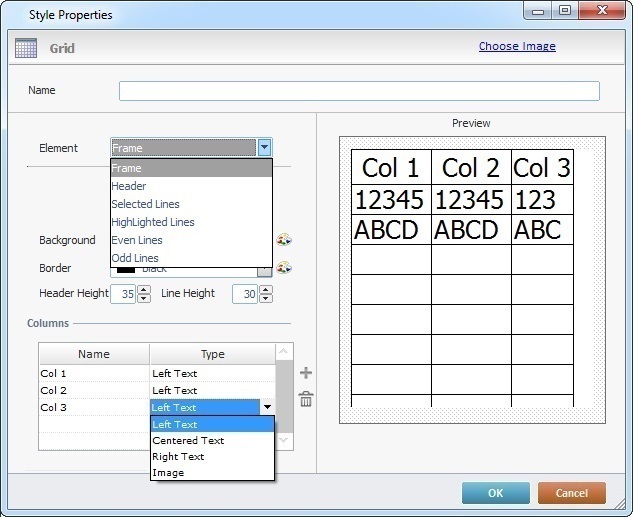Expand the Element dropdown arrow

(264, 148)
